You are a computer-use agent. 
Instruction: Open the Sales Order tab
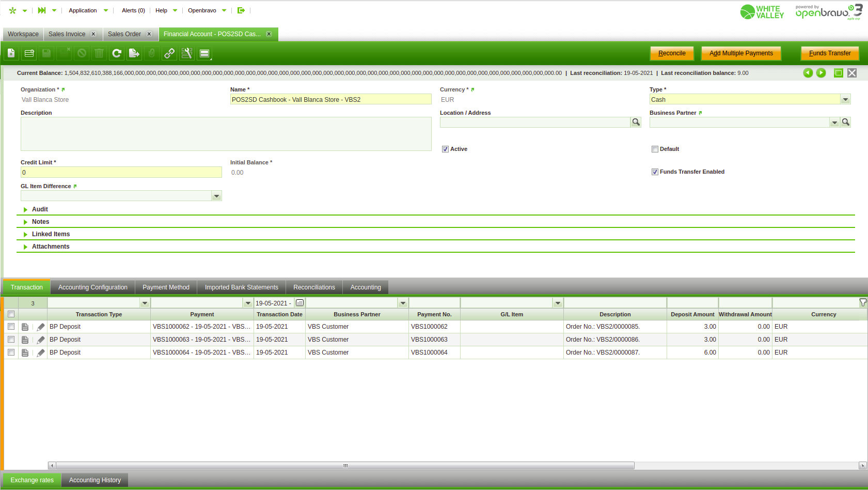tap(124, 34)
